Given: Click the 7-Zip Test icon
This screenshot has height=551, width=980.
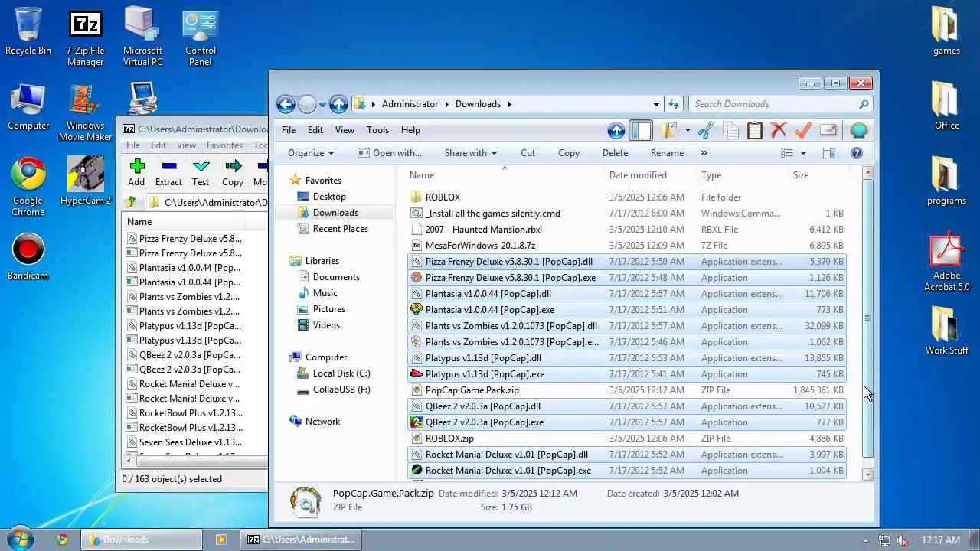Looking at the screenshot, I should [x=201, y=166].
